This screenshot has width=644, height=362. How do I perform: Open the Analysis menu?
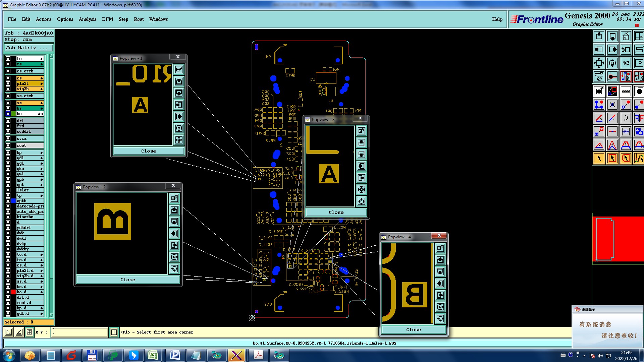point(87,19)
